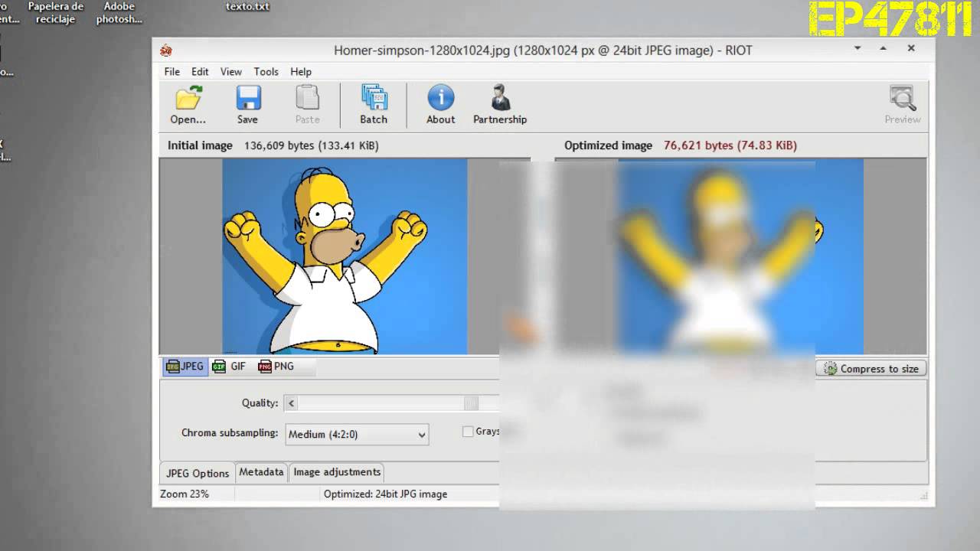The width and height of the screenshot is (980, 551).
Task: Open the Tools menu
Action: click(266, 71)
